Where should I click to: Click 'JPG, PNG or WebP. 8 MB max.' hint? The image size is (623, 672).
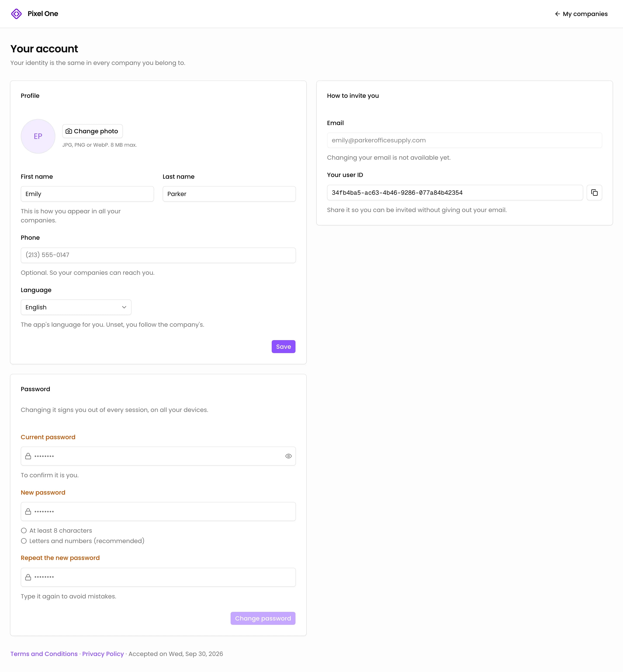(100, 145)
